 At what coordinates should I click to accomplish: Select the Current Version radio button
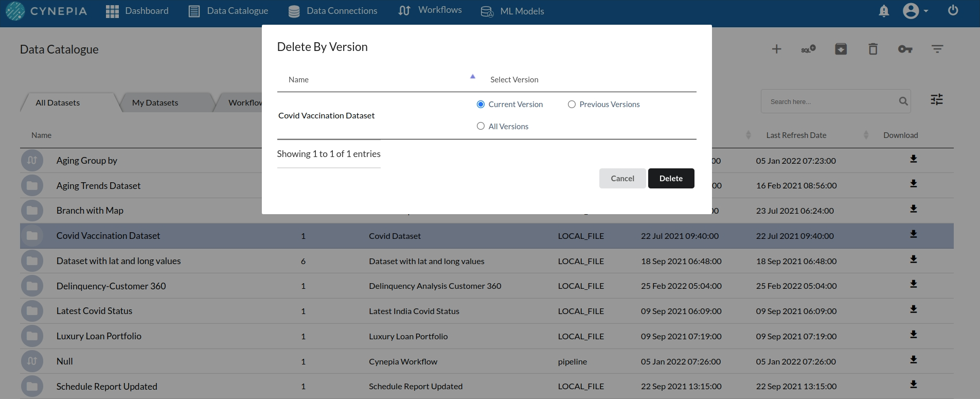coord(480,104)
